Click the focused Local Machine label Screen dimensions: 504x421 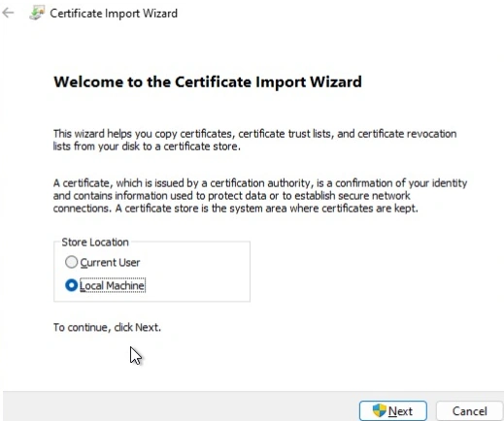[x=113, y=285]
